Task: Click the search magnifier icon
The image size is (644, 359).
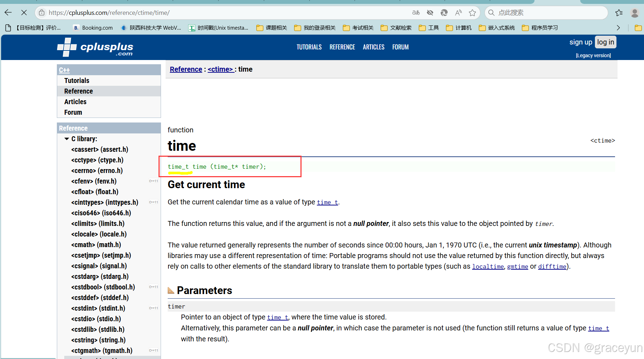Action: point(491,13)
